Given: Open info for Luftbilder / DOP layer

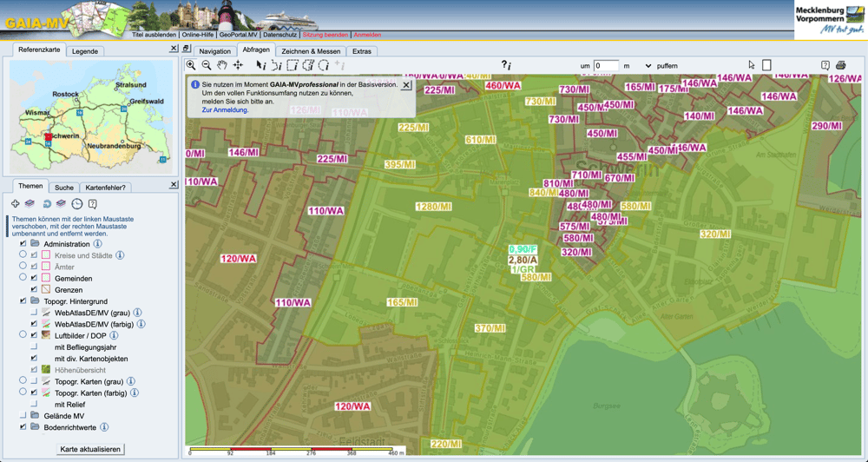Looking at the screenshot, I should pyautogui.click(x=114, y=335).
